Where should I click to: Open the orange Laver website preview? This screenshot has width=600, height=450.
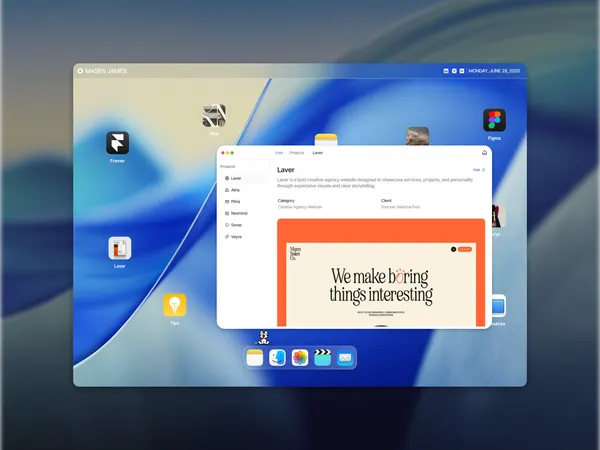pyautogui.click(x=381, y=272)
